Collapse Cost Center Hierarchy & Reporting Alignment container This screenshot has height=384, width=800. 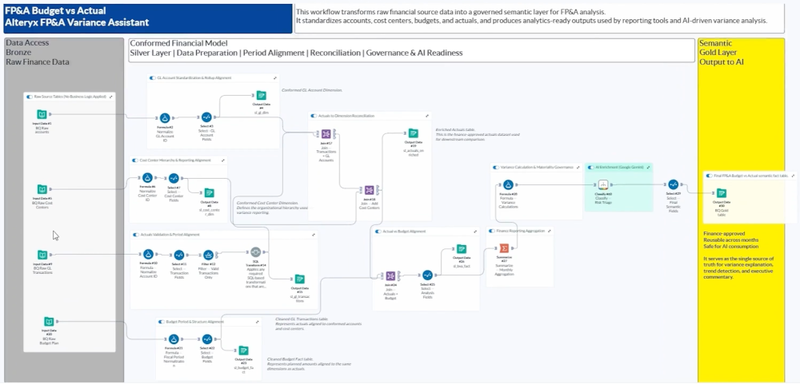(x=223, y=160)
